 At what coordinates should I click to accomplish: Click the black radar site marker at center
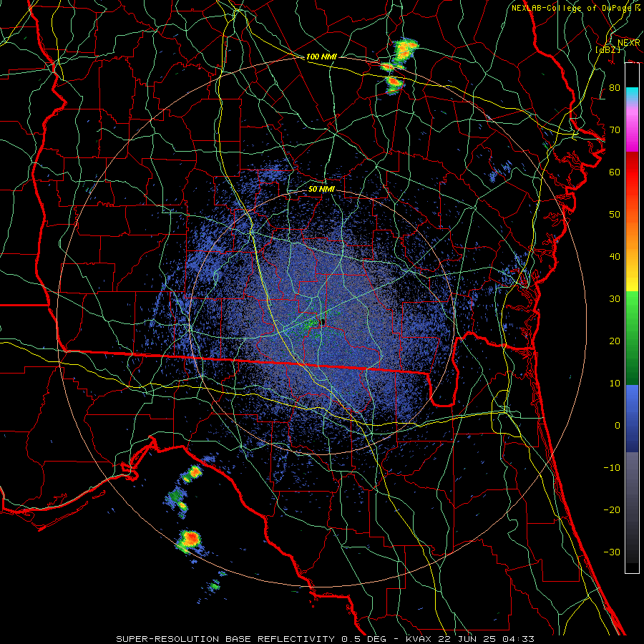(x=323, y=322)
